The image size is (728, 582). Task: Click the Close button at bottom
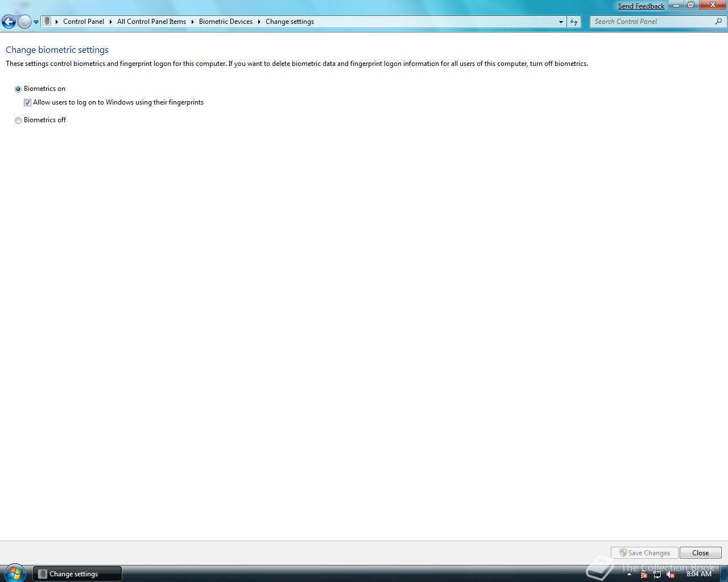pyautogui.click(x=701, y=553)
